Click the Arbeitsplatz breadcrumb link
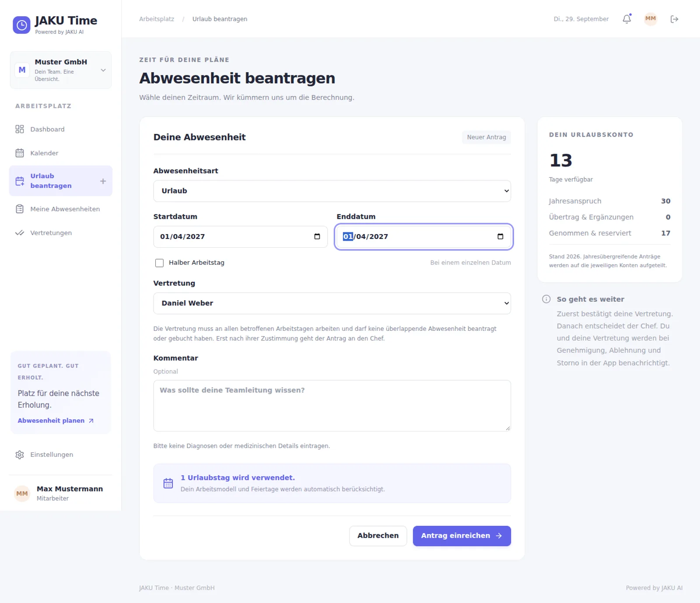The width and height of the screenshot is (700, 603). (157, 19)
